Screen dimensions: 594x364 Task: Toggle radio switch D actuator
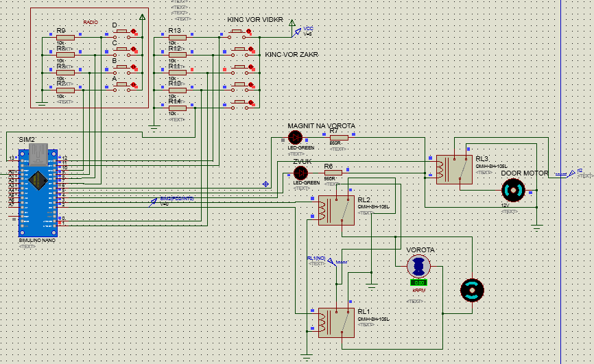(133, 31)
